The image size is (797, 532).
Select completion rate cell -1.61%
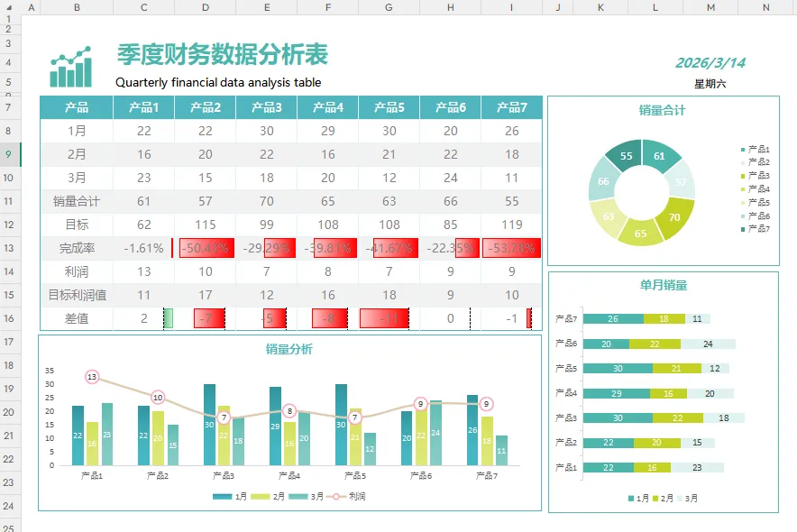(x=144, y=248)
